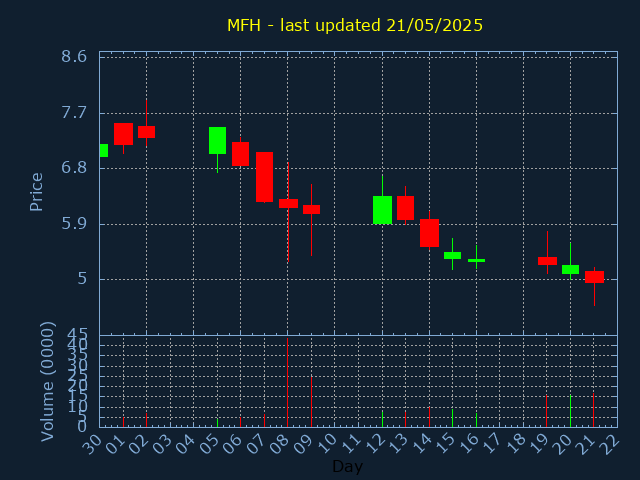Click the day label 09 on x-axis
This screenshot has height=480, width=640.
[x=304, y=444]
